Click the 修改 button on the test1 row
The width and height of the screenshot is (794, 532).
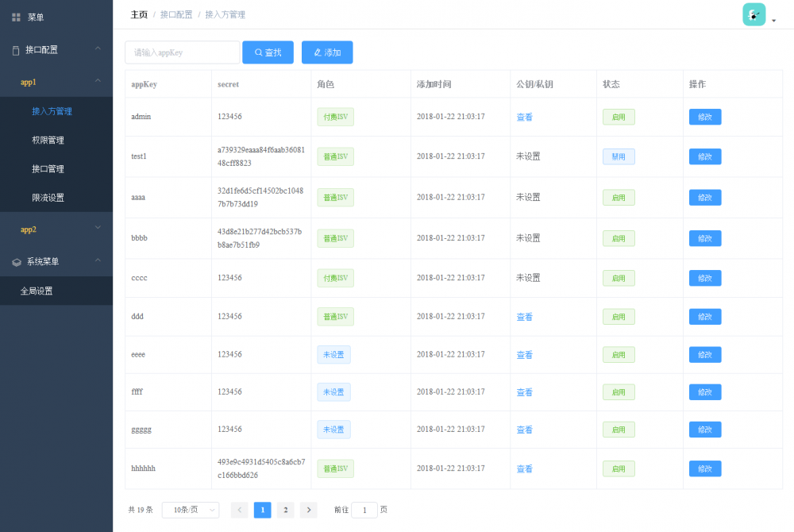coord(705,156)
